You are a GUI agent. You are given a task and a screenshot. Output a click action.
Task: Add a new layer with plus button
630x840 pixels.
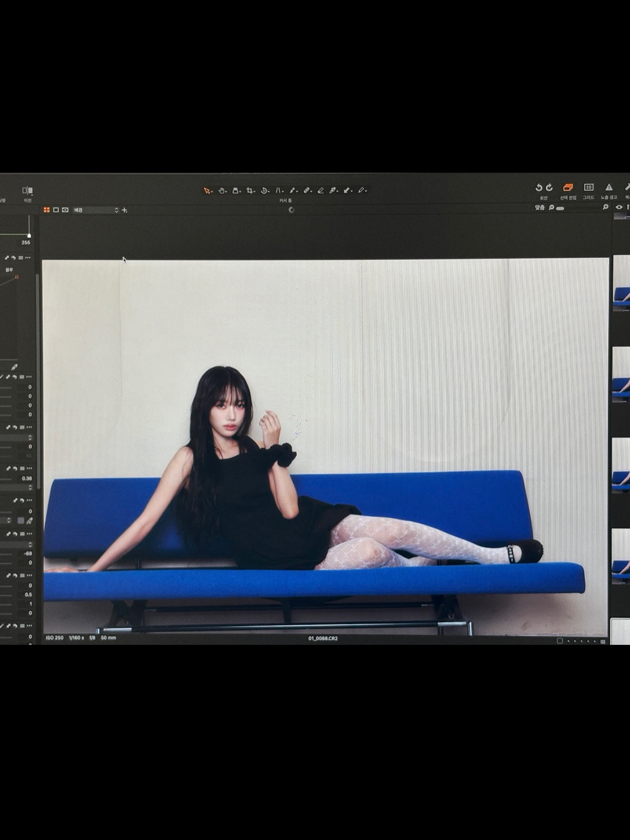point(125,210)
